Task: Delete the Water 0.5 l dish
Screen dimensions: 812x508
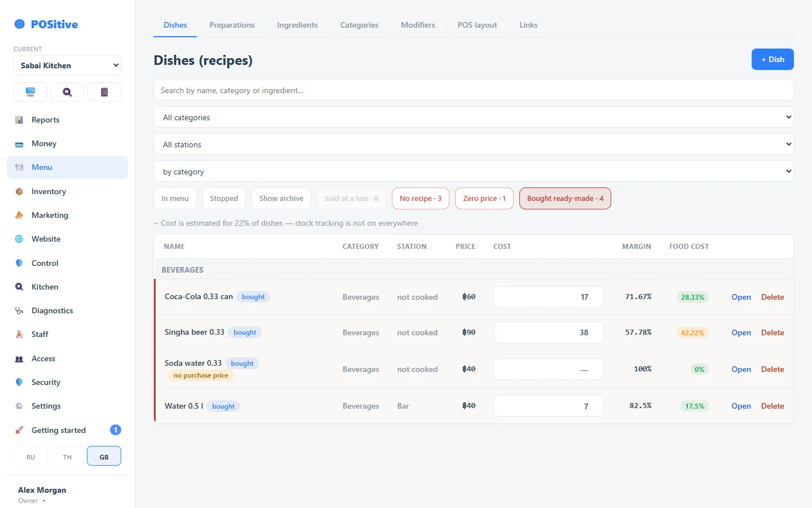Action: tap(773, 406)
